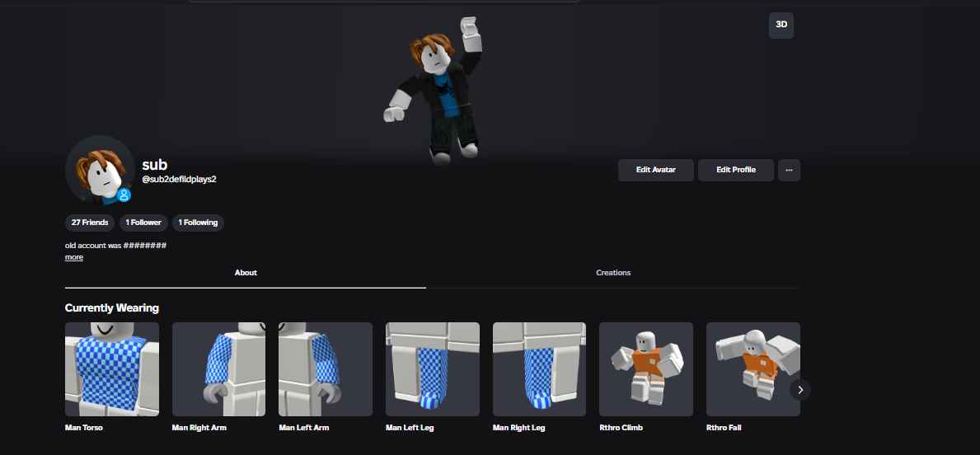This screenshot has width=980, height=455.
Task: Open the Rthro Climb animation thumbnail
Action: pyautogui.click(x=646, y=369)
